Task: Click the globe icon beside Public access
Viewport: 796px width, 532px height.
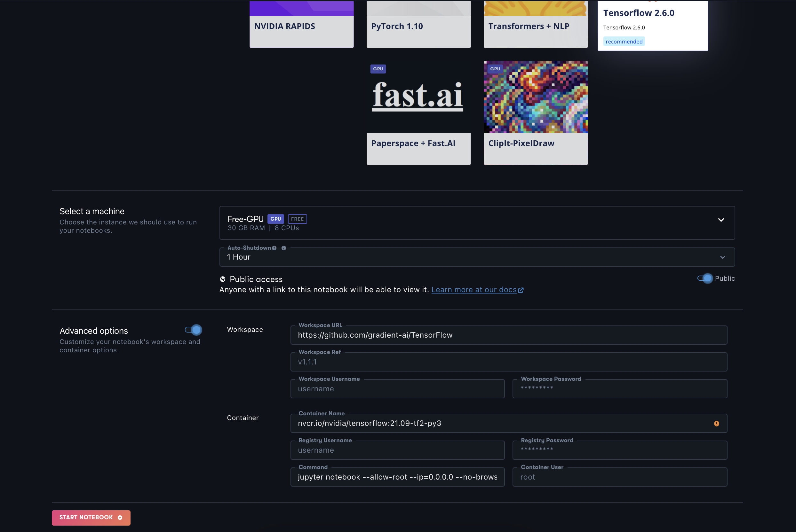Action: 223,279
